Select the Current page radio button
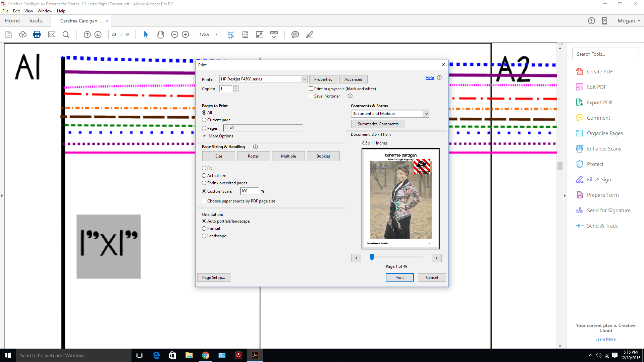This screenshot has height=362, width=644. tap(204, 120)
